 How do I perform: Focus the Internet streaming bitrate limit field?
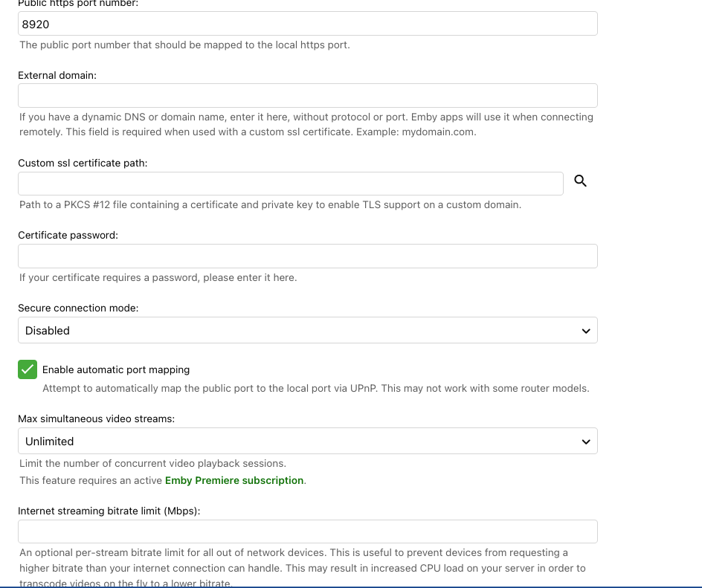pyautogui.click(x=307, y=531)
